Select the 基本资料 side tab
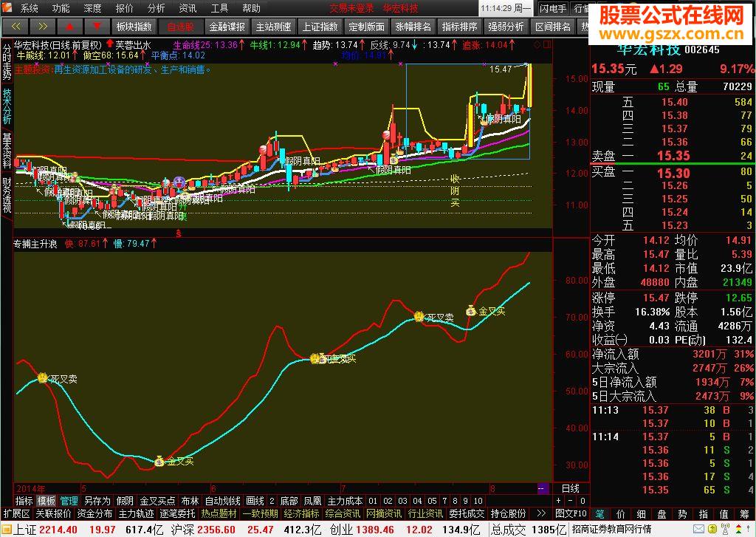756x537 pixels. (x=7, y=151)
